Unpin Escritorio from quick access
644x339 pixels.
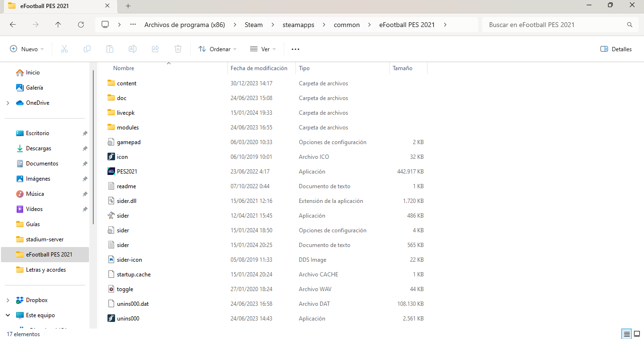85,133
